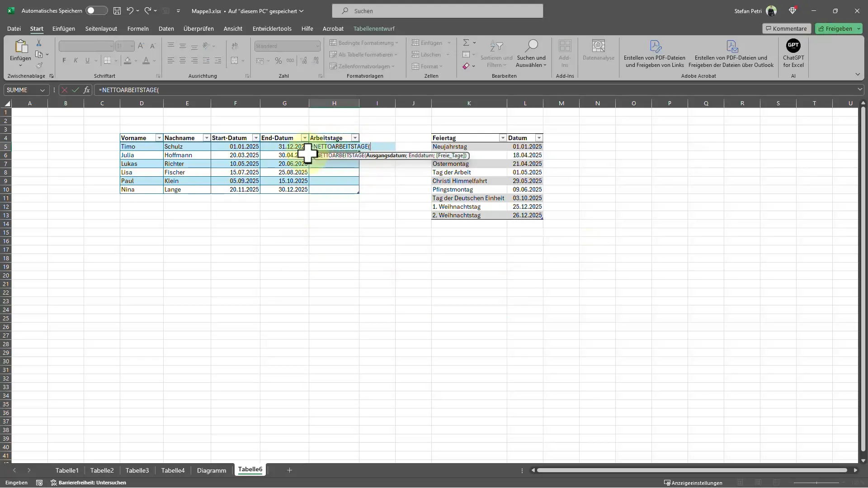The width and height of the screenshot is (868, 488).
Task: Open the Arbeitstage column filter dropdown
Action: (x=355, y=138)
